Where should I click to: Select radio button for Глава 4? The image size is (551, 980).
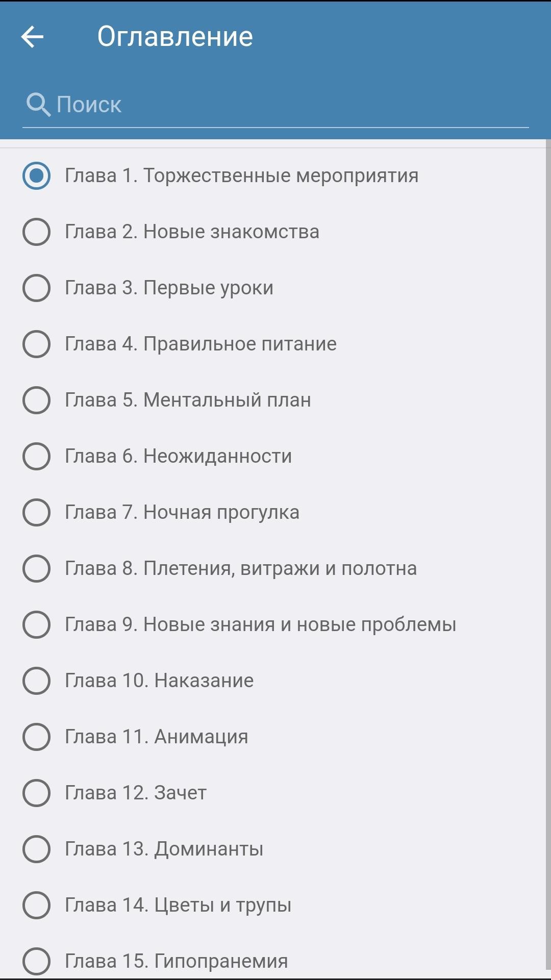tap(37, 344)
